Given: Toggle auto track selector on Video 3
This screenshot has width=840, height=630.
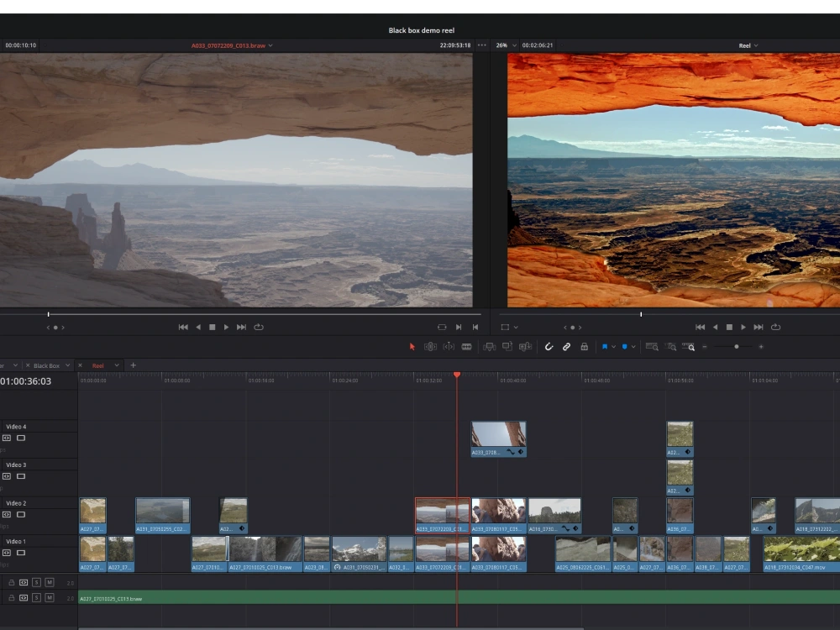Looking at the screenshot, I should pos(7,476).
